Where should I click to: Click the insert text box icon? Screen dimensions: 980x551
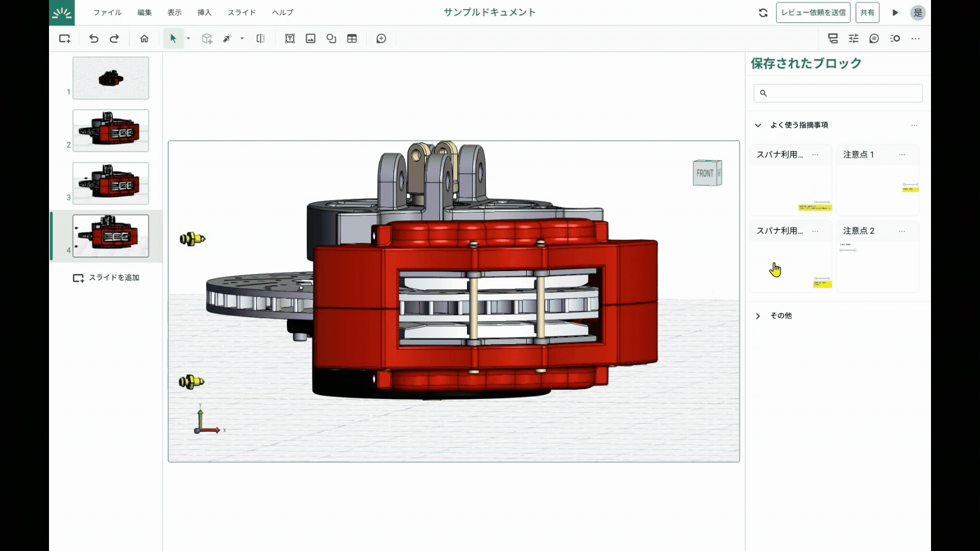290,39
